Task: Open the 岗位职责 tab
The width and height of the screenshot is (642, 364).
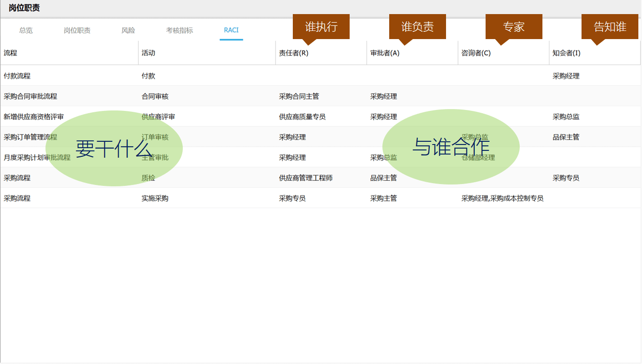Action: [x=77, y=30]
